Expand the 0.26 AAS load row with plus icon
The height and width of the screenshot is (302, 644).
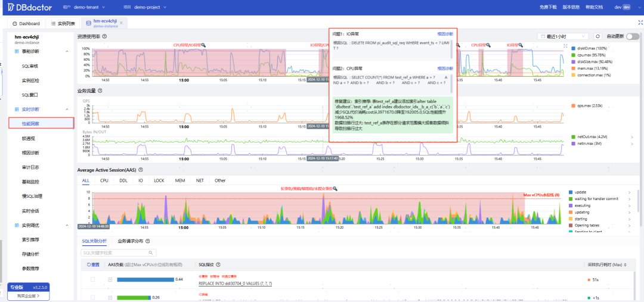(x=110, y=297)
